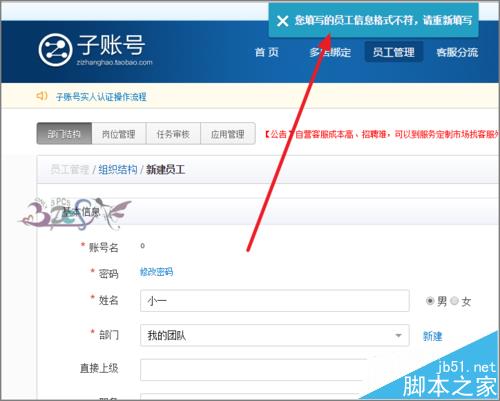This screenshot has width=500, height=401.
Task: Focus the 姓名 input field
Action: point(275,301)
